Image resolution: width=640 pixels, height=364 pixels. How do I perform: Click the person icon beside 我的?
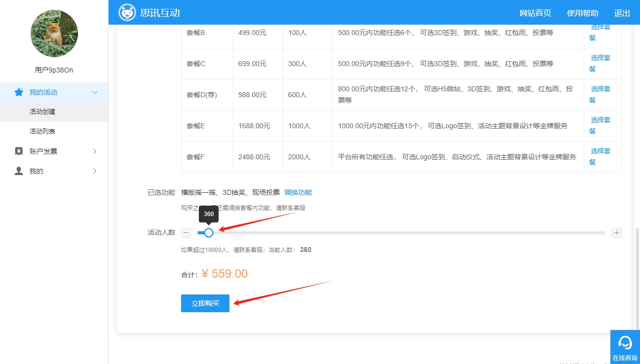pyautogui.click(x=19, y=171)
